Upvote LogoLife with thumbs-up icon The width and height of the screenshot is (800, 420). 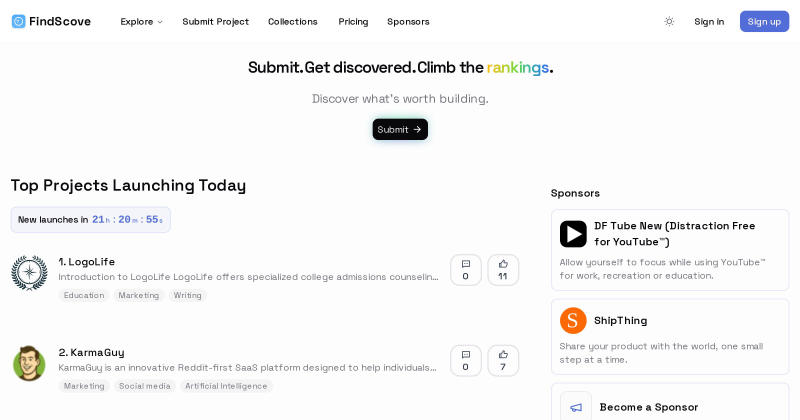pos(503,270)
